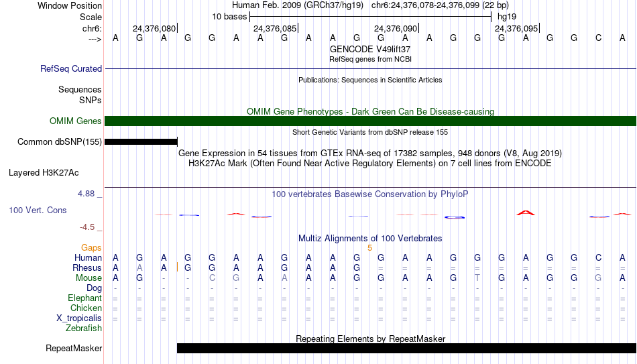Click the dark green OMIM Genes bar
The image size is (637, 364).
point(371,121)
